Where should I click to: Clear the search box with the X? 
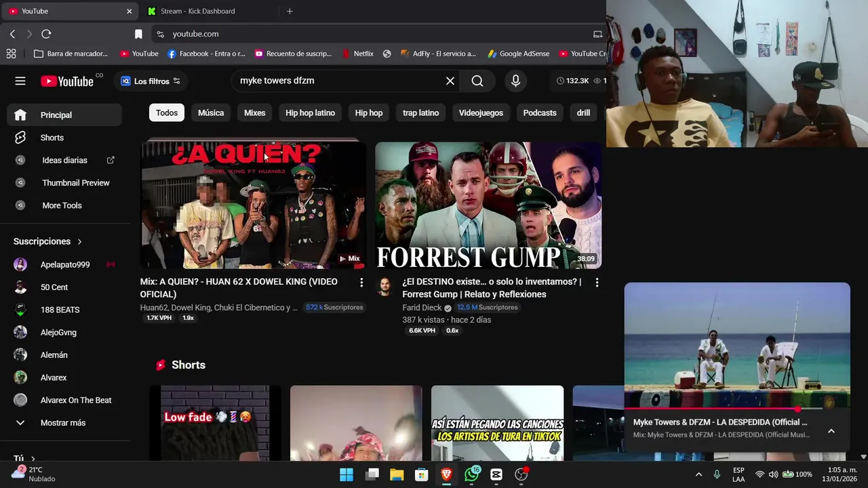[450, 81]
